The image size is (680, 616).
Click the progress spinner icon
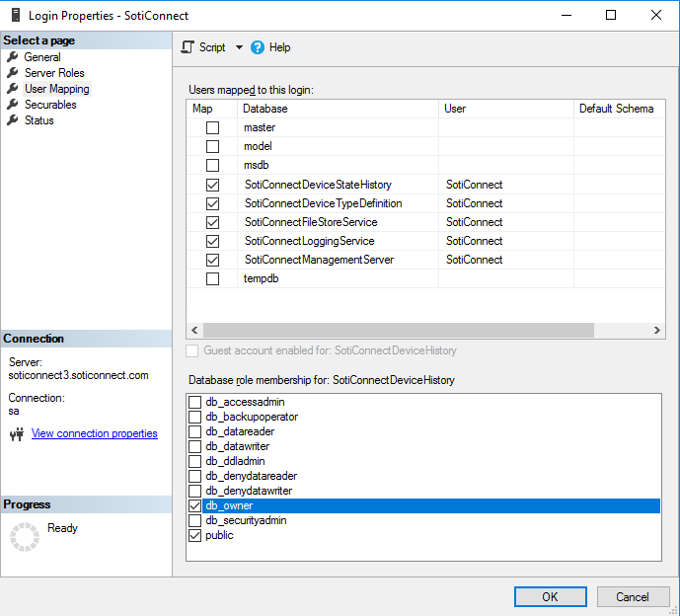(25, 537)
